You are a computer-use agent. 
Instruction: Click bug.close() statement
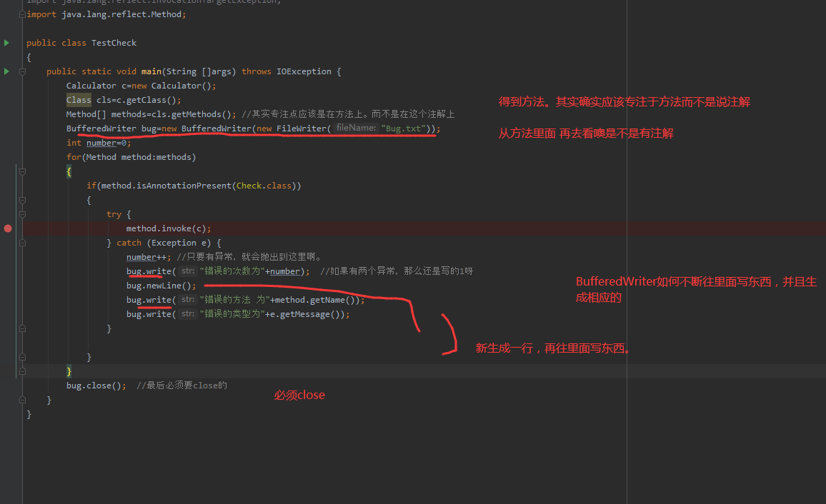tap(96, 385)
